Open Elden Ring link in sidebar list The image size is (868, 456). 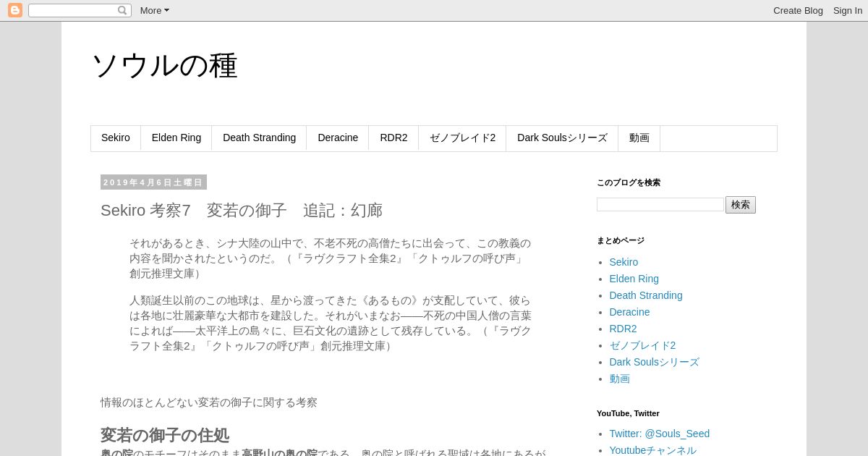634,279
